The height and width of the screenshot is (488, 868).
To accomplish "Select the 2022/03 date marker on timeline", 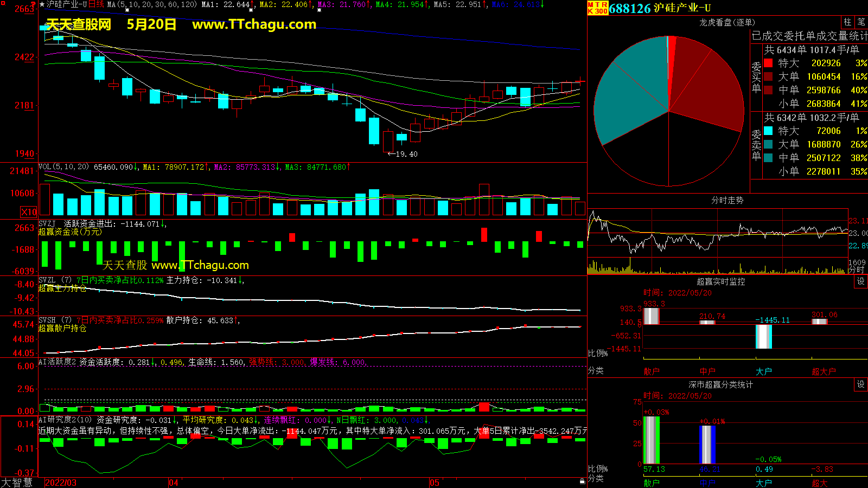I will tap(61, 483).
